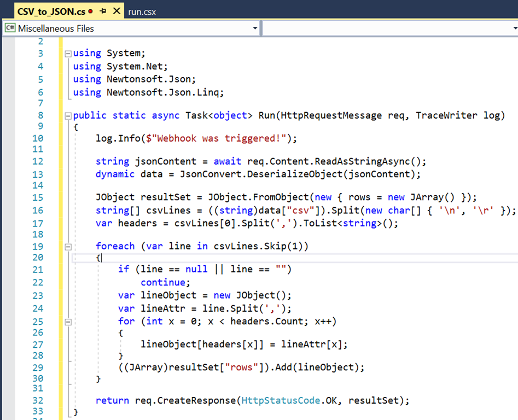Pin the CSV_to_JSON.cs tab
This screenshot has width=518, height=420.
102,11
